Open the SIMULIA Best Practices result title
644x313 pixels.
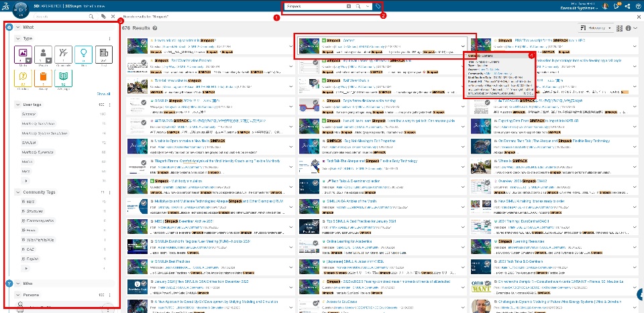coord(172,261)
